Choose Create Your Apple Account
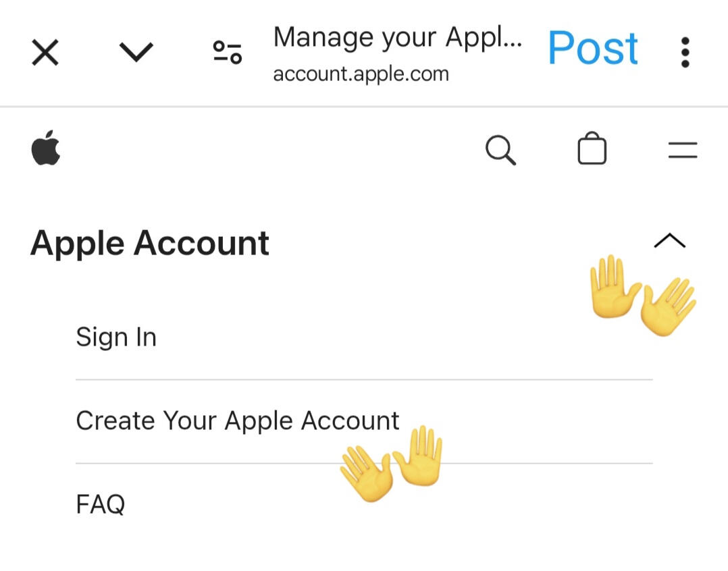728x571 pixels. [238, 420]
